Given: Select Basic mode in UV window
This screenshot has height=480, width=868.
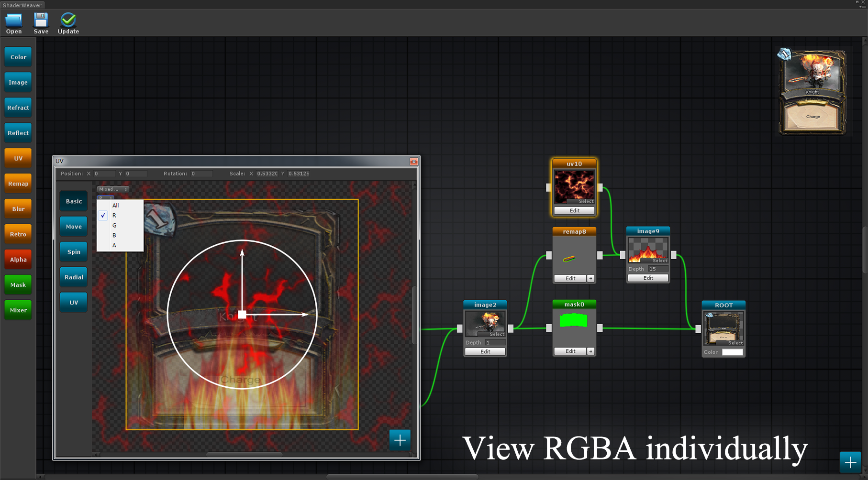Looking at the screenshot, I should pos(74,201).
